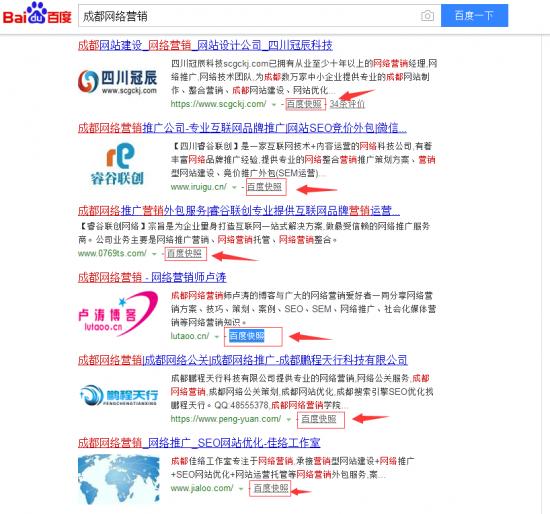550x514 pixels.
Task: Click the 四川冠辰 logo thumbnail
Action: click(x=118, y=81)
